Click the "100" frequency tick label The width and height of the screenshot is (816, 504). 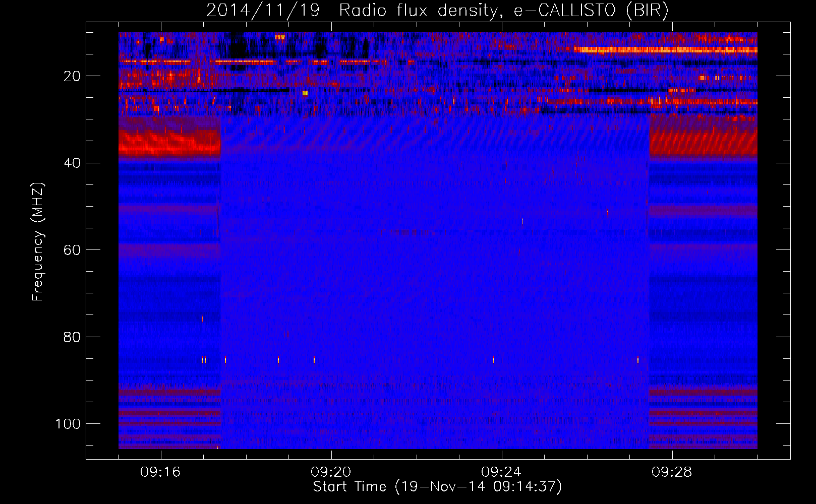pyautogui.click(x=68, y=424)
